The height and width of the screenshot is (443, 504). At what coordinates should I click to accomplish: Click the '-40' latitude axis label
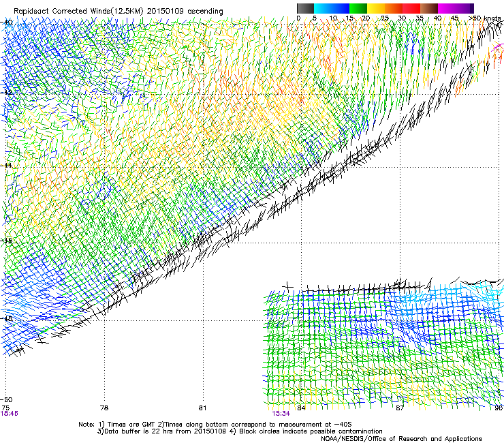coord(6,22)
